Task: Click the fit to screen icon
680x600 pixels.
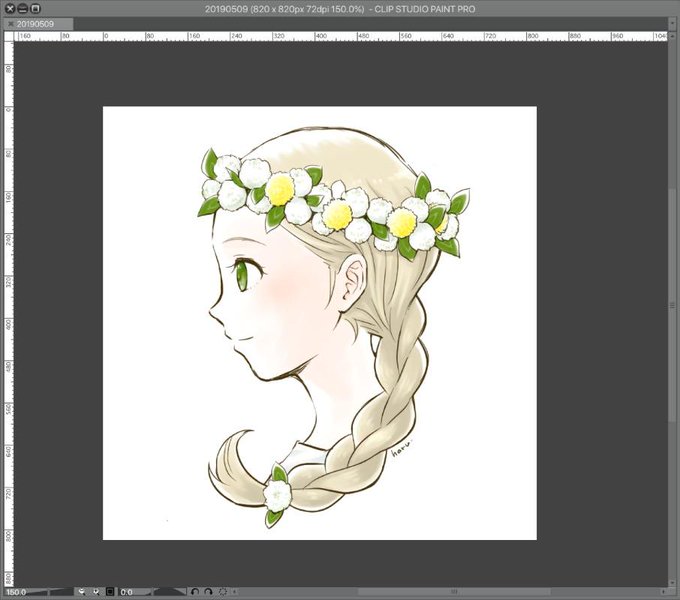Action: pos(110,592)
